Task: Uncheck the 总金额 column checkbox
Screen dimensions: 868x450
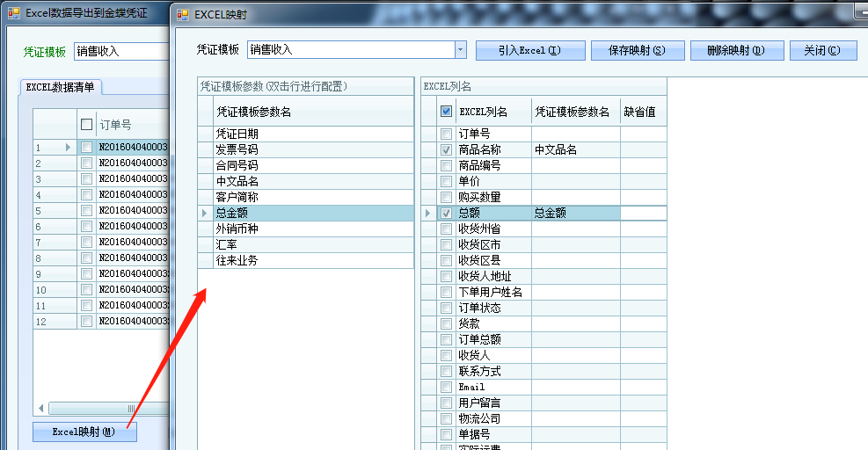Action: (x=446, y=214)
